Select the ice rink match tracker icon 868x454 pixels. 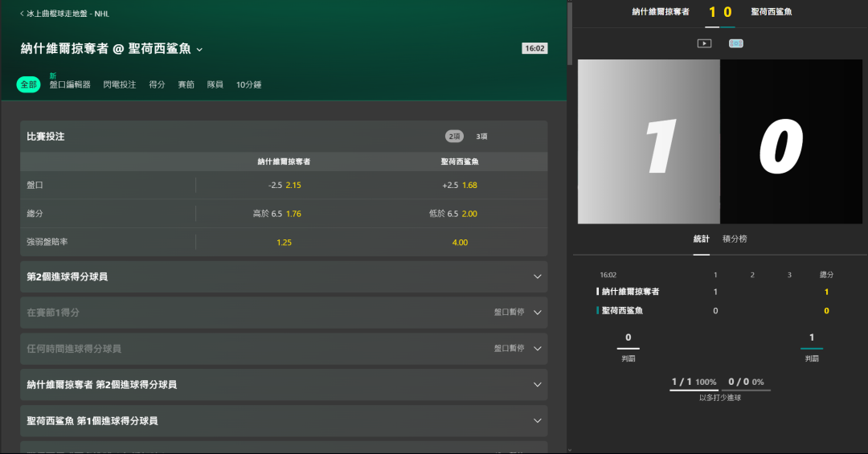735,43
